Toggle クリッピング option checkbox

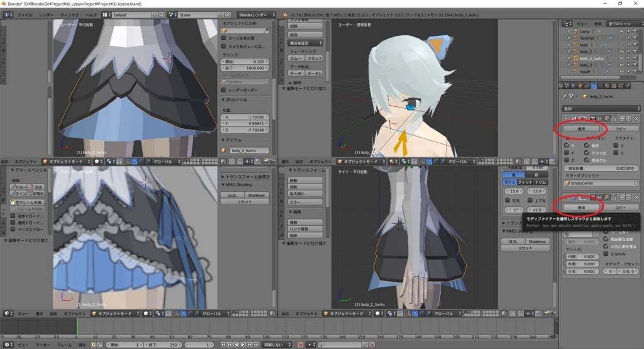(x=587, y=153)
